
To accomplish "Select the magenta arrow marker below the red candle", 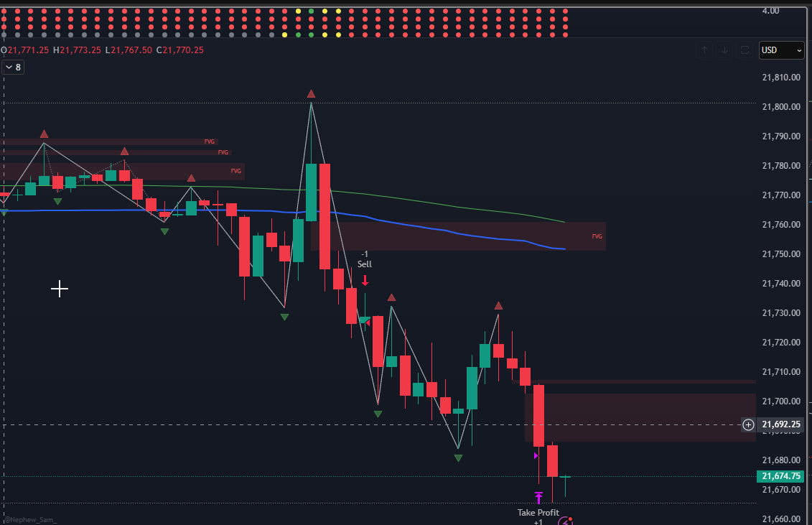I will point(536,455).
